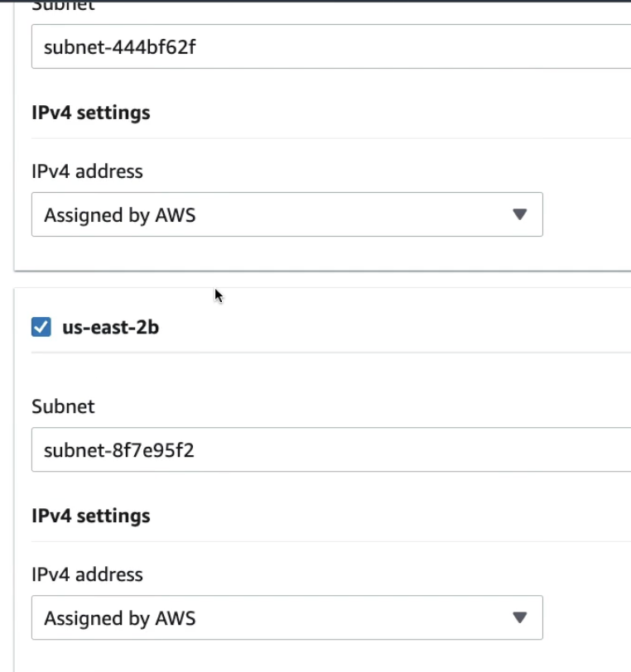Click the subnet-8f7e95f2 subnet field
Viewport: 631px width, 672px height.
[331, 449]
